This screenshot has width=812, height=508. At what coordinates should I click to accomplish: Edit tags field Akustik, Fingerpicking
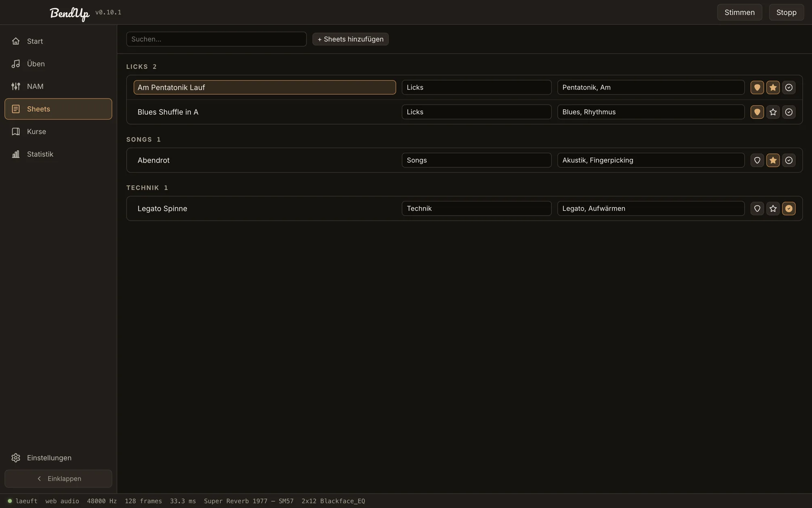[x=651, y=160]
